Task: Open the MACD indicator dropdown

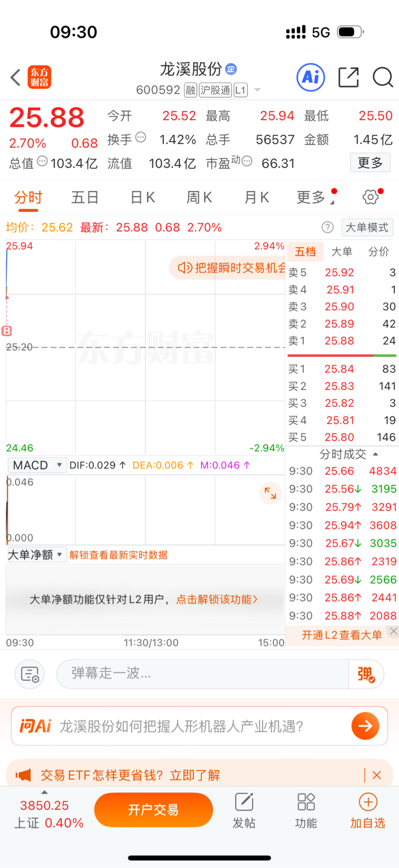Action: click(x=37, y=465)
